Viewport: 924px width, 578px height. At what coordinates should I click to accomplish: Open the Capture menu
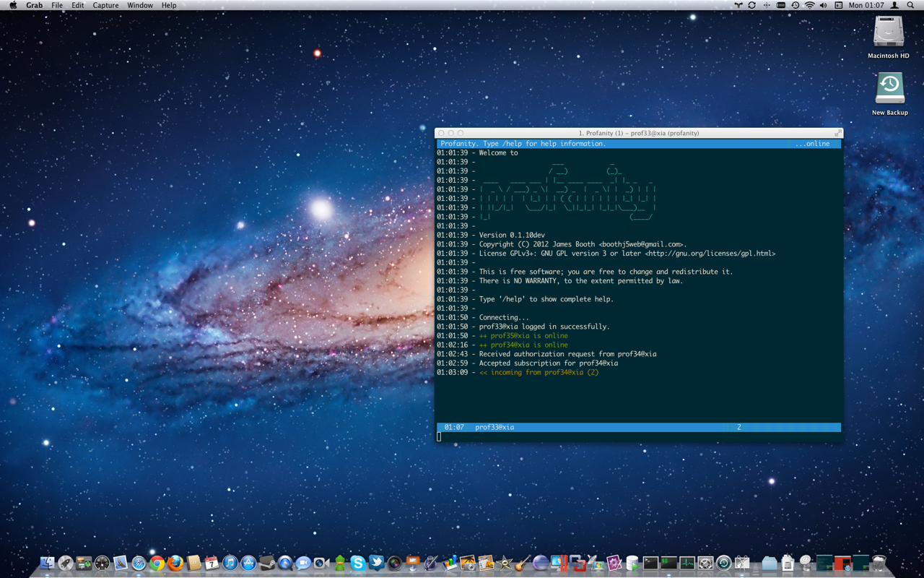[105, 5]
